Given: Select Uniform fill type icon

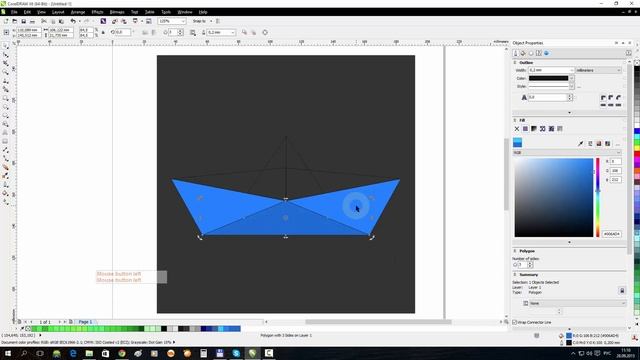Looking at the screenshot, I should pos(525,129).
